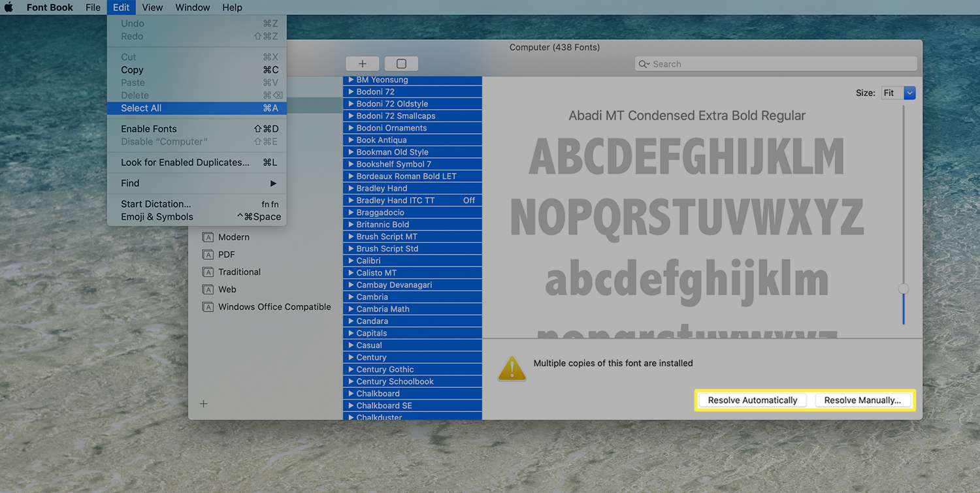
Task: Expand the Brush Script MT family
Action: tap(351, 236)
